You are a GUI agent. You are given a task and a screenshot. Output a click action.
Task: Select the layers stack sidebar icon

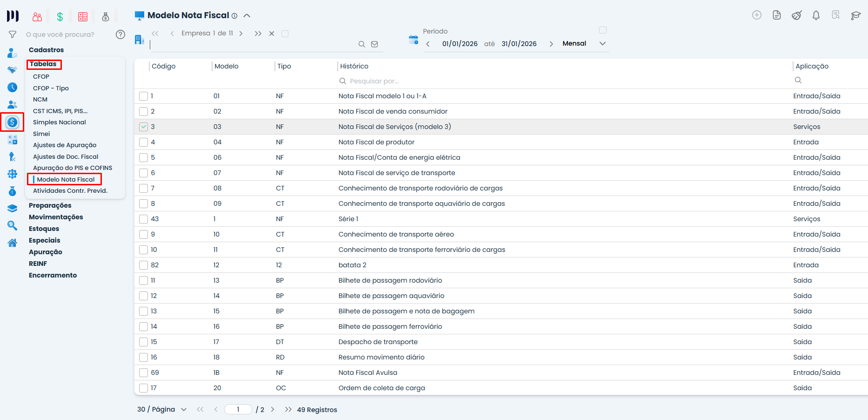(x=13, y=209)
